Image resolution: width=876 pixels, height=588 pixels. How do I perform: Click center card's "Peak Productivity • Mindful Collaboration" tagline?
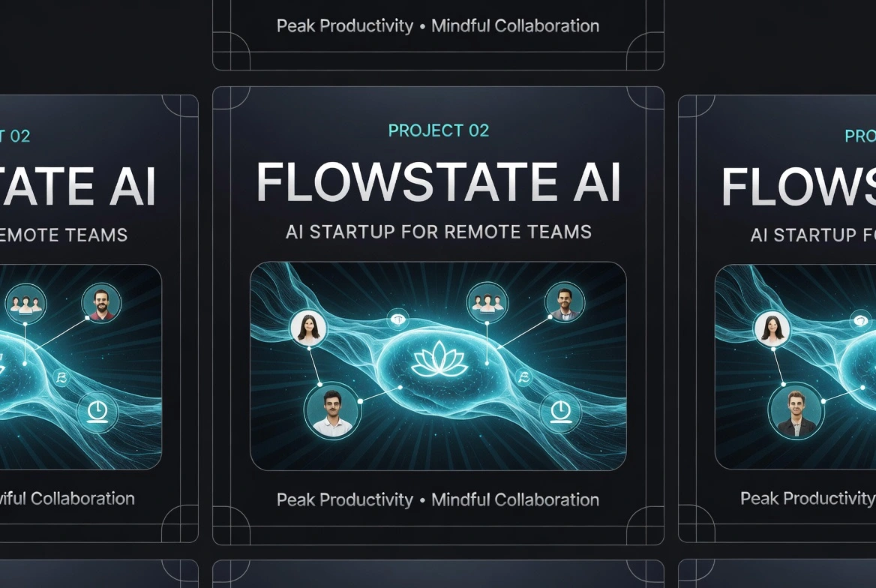(x=438, y=499)
